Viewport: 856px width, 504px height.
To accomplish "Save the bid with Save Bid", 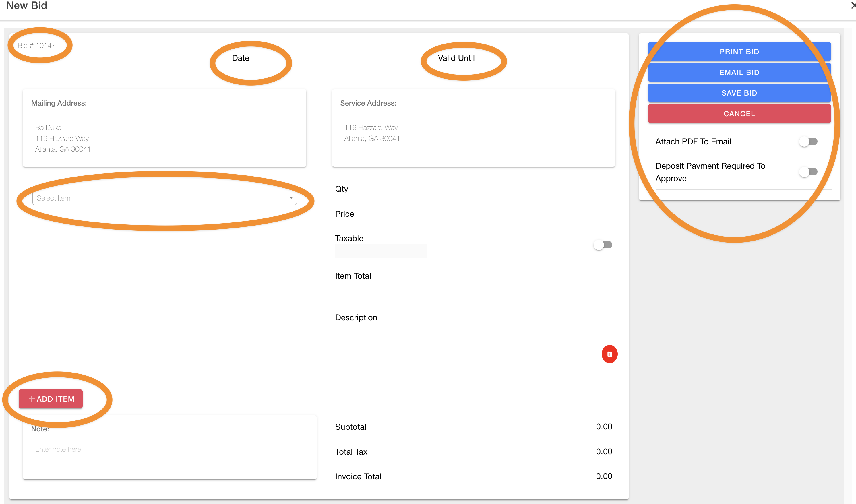I will coord(739,93).
